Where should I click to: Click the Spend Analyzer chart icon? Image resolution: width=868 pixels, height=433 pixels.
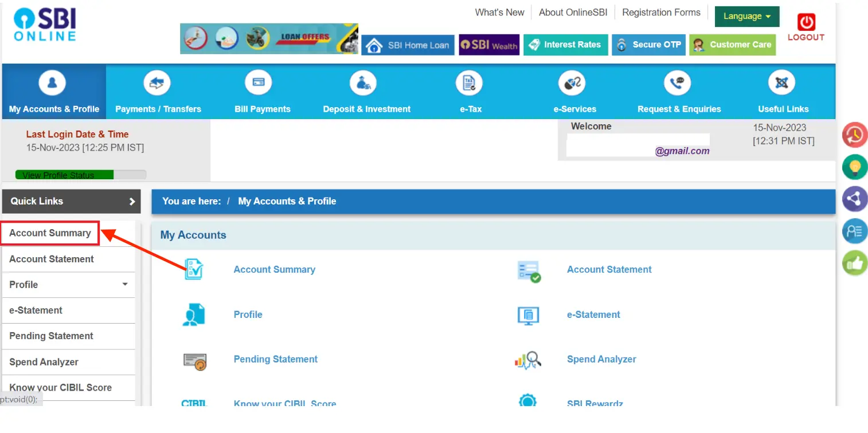(x=529, y=360)
